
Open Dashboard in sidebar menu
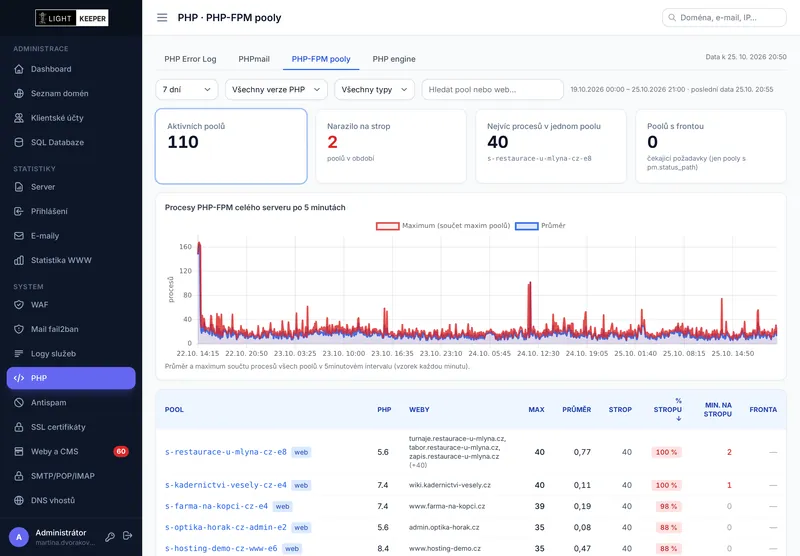tap(71, 69)
